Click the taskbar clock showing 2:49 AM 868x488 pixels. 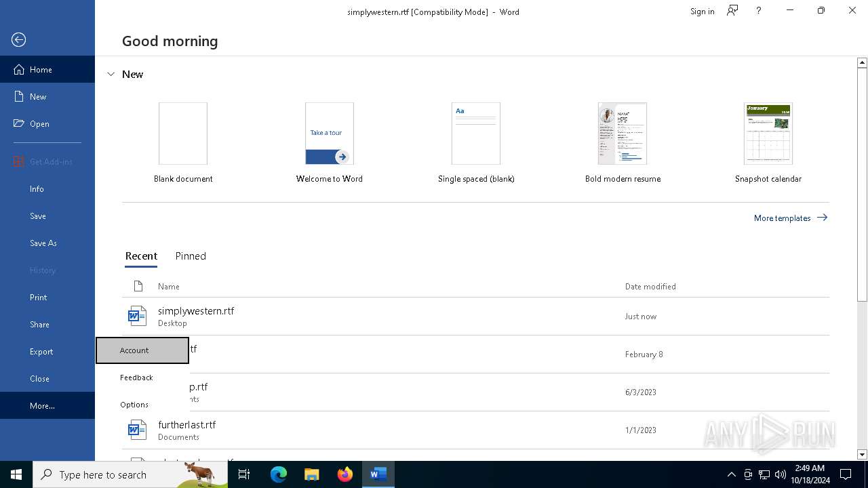[x=810, y=474]
